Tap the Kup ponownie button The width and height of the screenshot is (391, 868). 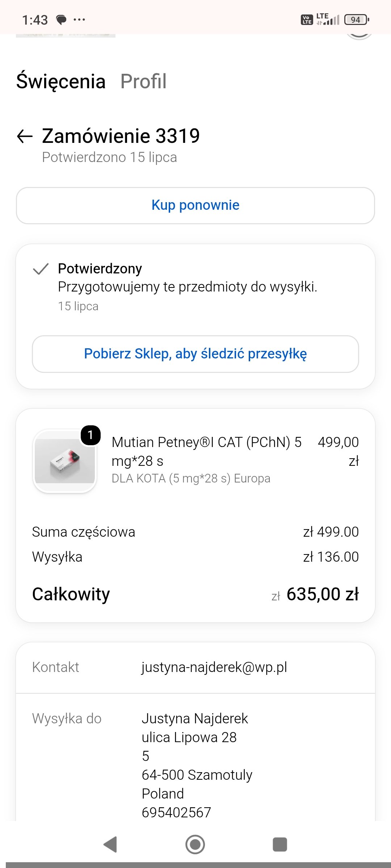pos(195,205)
